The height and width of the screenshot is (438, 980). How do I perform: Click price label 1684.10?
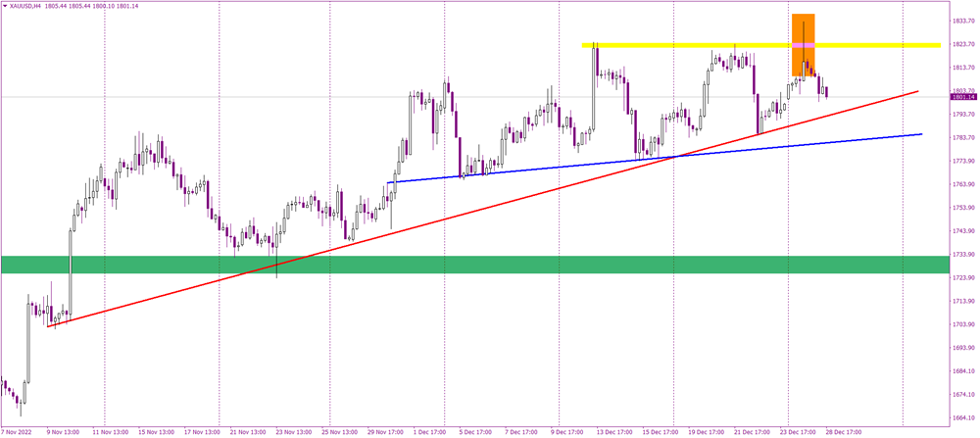[x=962, y=371]
